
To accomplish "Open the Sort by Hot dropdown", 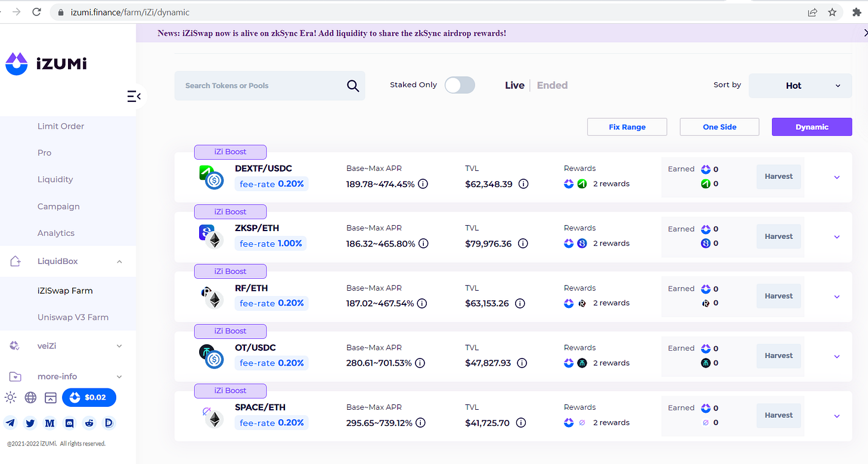I will [800, 86].
